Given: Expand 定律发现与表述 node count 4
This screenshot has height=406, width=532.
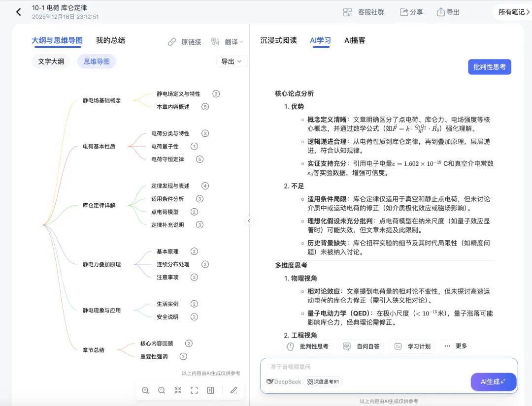Looking at the screenshot, I should pyautogui.click(x=205, y=186).
